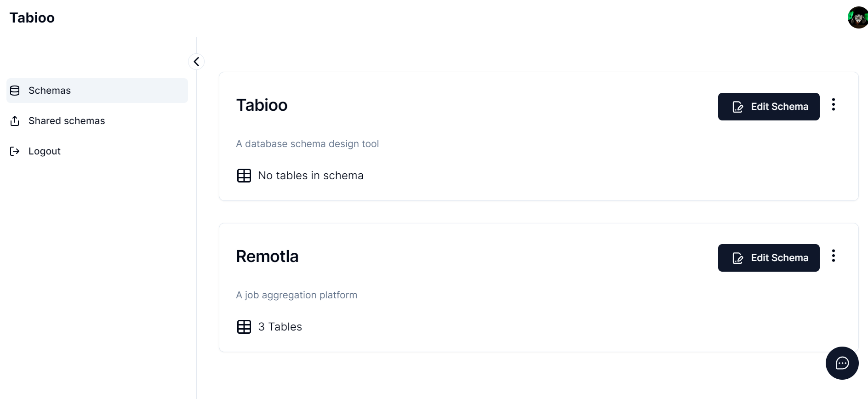Click the Tabioo logo in the header
The image size is (868, 399).
tap(32, 17)
